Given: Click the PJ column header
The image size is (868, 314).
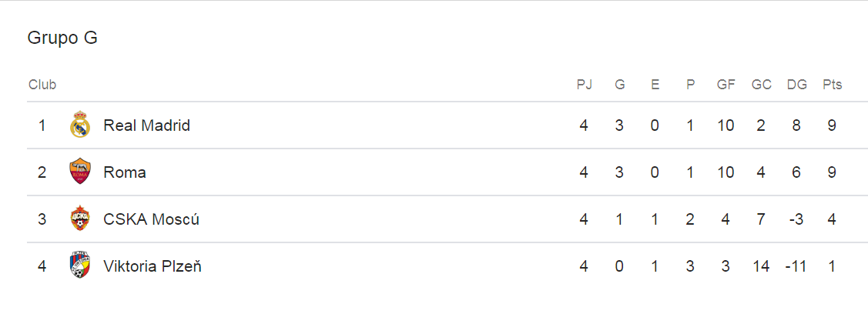Looking at the screenshot, I should click(585, 85).
